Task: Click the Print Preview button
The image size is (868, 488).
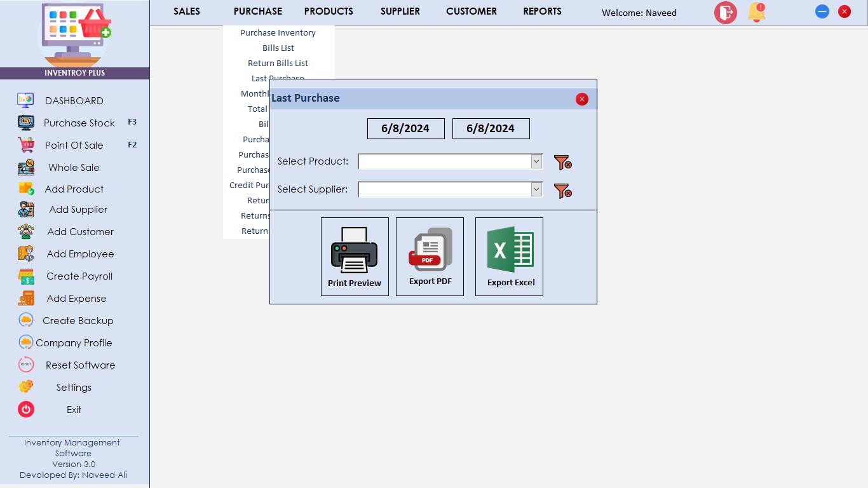Action: pos(355,257)
